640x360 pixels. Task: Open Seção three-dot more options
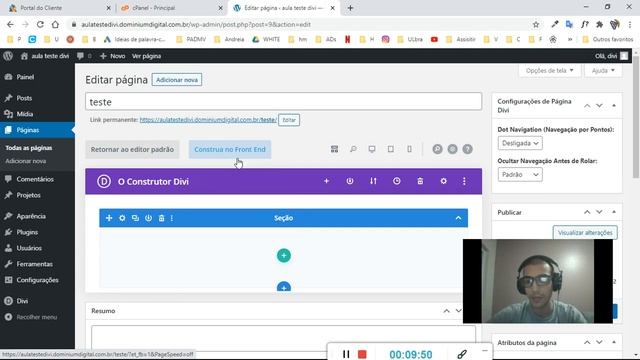(172, 218)
